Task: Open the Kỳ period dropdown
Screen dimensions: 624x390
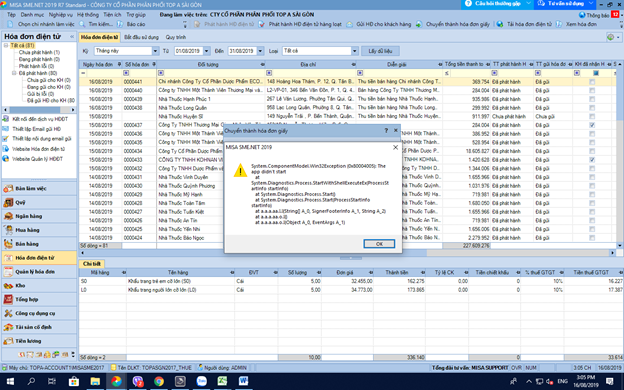Action: tap(155, 51)
